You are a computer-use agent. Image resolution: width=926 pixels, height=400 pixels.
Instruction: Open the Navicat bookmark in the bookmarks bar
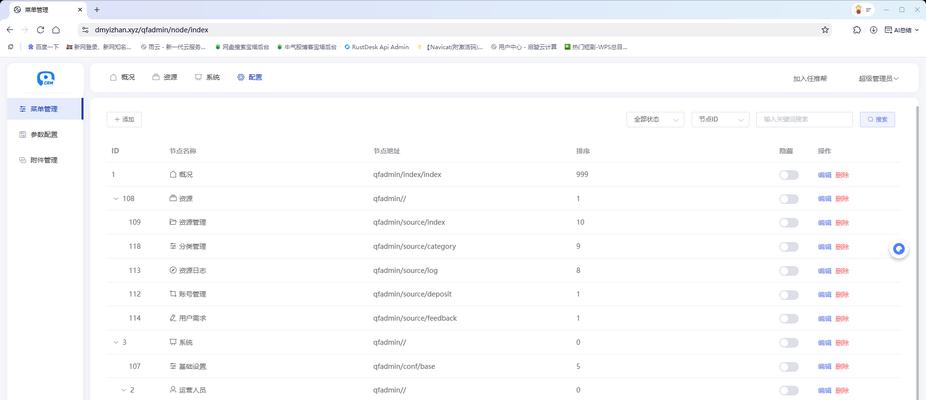450,47
